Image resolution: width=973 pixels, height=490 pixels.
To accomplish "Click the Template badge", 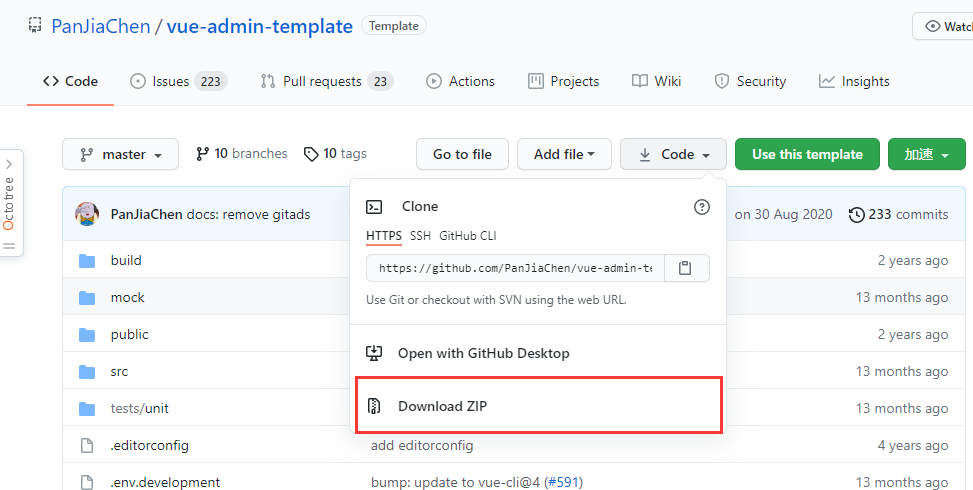I will tap(393, 26).
